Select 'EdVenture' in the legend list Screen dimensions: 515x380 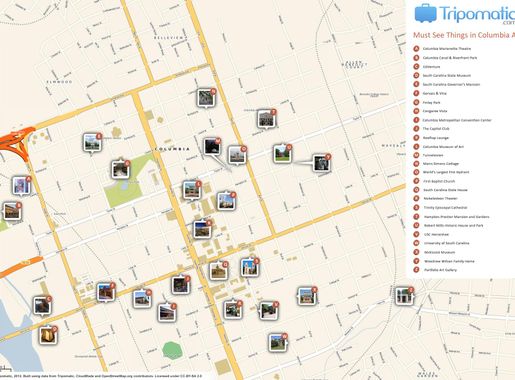tap(431, 67)
